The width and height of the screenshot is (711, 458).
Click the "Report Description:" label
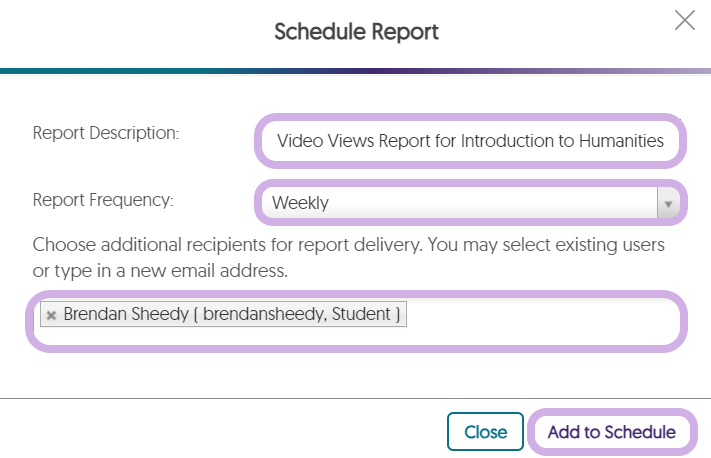pyautogui.click(x=105, y=132)
